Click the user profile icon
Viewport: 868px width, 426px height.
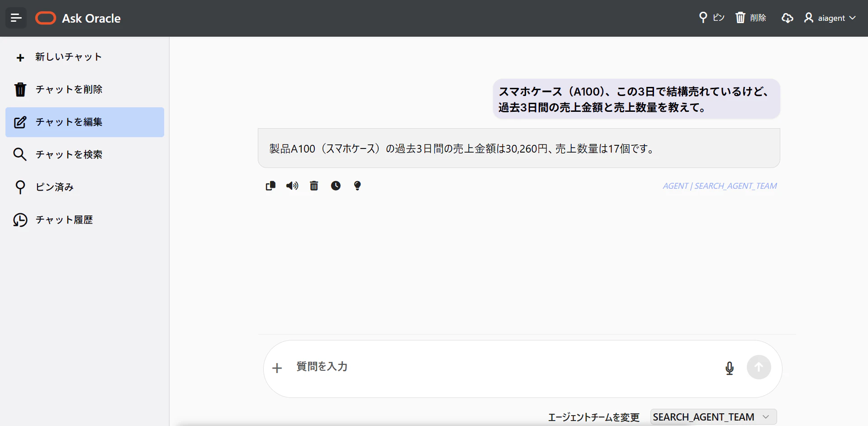tap(809, 18)
